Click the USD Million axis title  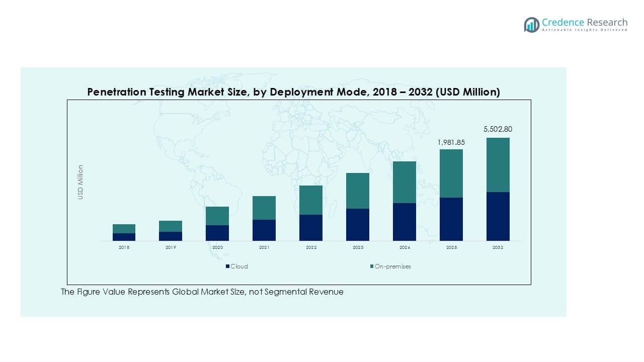80,181
